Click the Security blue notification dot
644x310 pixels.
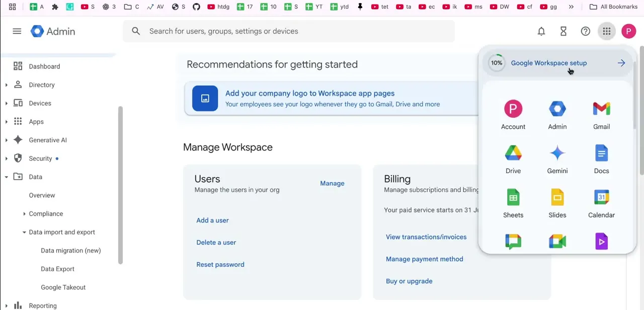[57, 159]
